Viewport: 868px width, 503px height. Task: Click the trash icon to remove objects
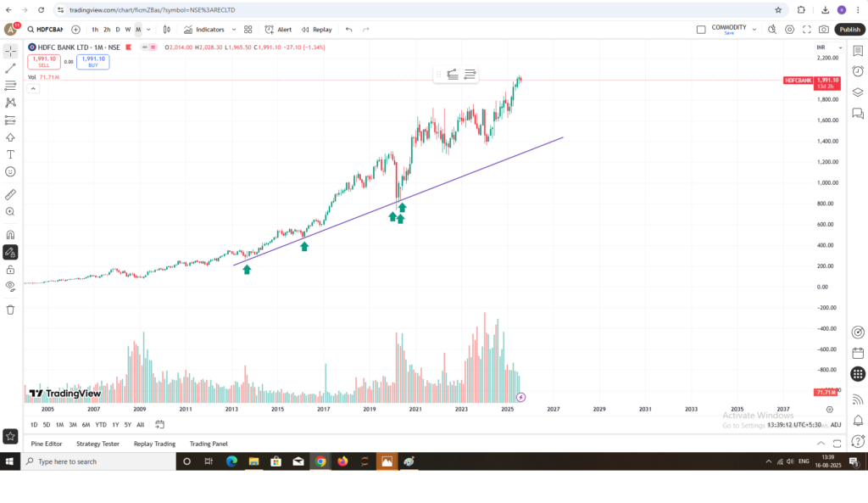(10, 310)
